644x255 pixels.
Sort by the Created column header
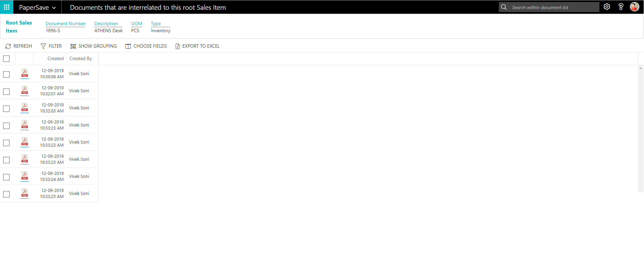(x=55, y=58)
